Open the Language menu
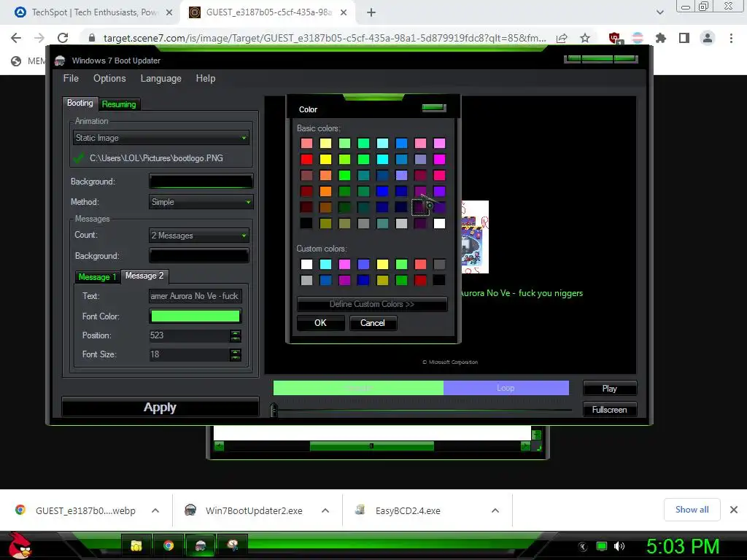Screen dimensions: 747x560 pyautogui.click(x=161, y=79)
